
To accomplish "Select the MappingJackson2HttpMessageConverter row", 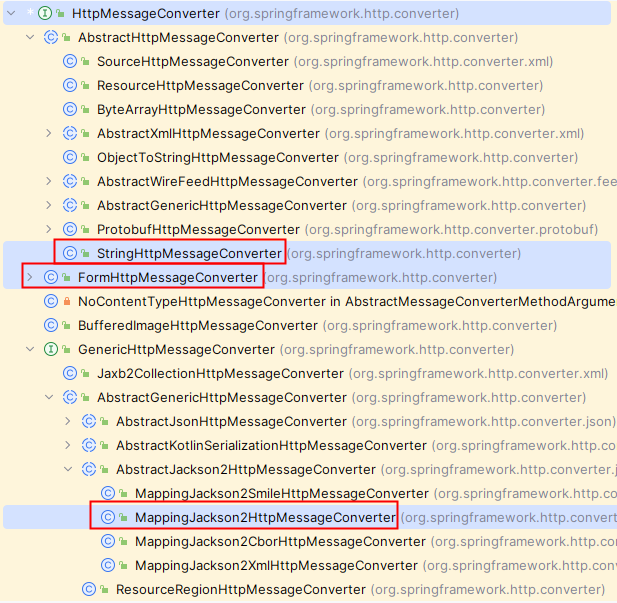I will (307, 518).
